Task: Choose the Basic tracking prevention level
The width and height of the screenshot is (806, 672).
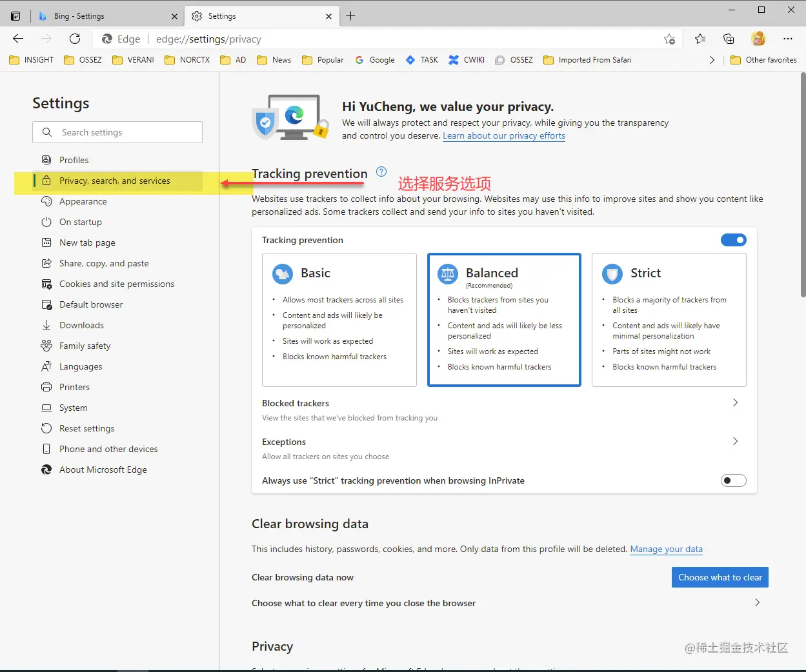Action: pyautogui.click(x=339, y=320)
